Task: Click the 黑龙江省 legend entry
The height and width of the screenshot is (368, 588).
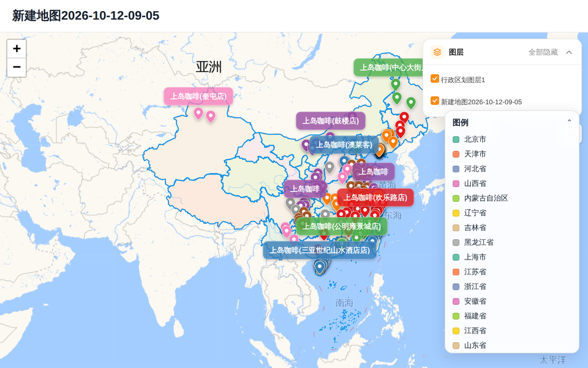Action: (x=473, y=242)
